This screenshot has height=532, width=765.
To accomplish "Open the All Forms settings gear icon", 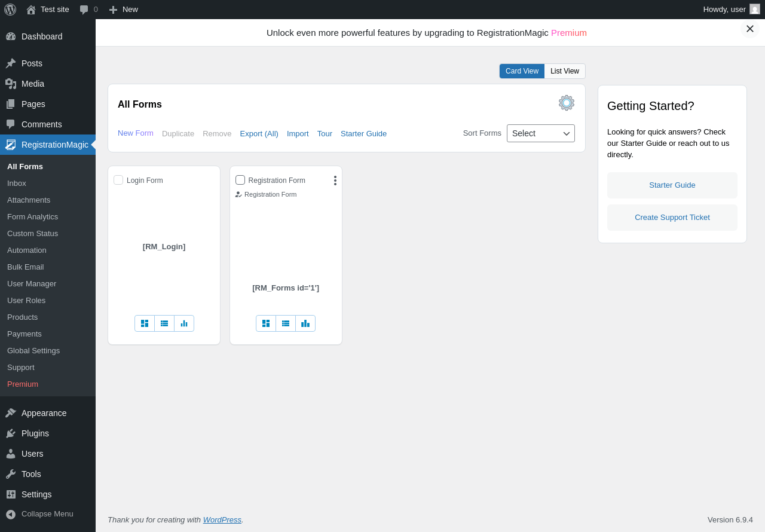I will point(567,103).
